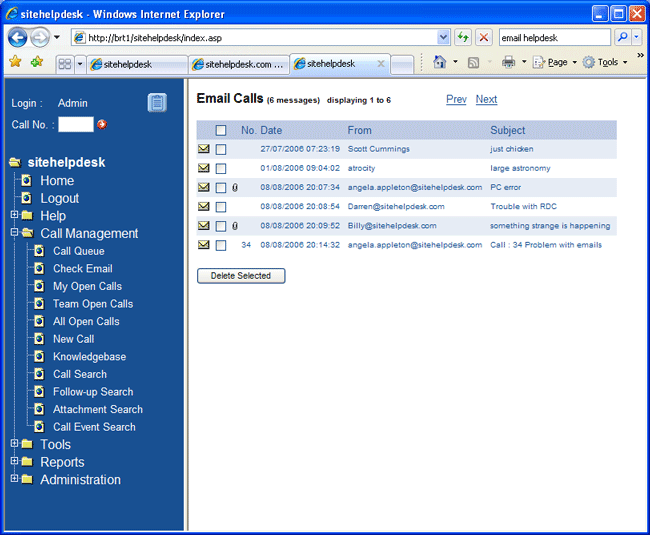The image size is (650, 535).
Task: Close the active sitehelpdesk tab
Action: click(381, 64)
